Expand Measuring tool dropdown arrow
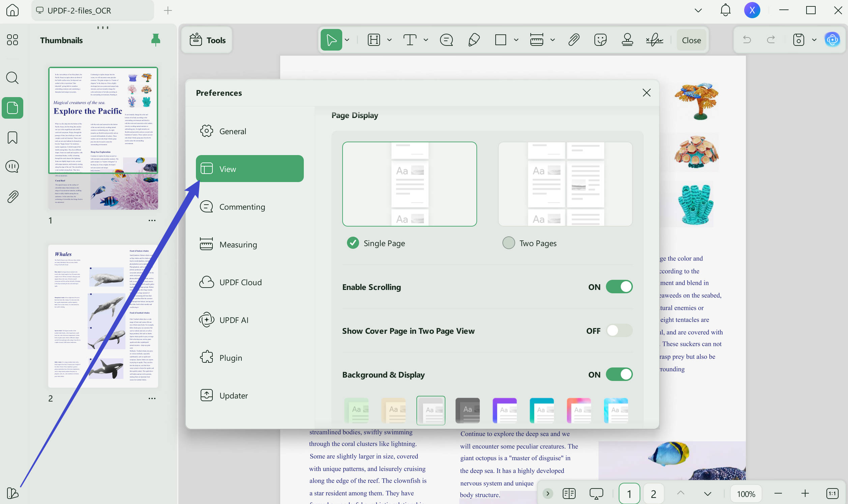The width and height of the screenshot is (848, 504). tap(553, 40)
